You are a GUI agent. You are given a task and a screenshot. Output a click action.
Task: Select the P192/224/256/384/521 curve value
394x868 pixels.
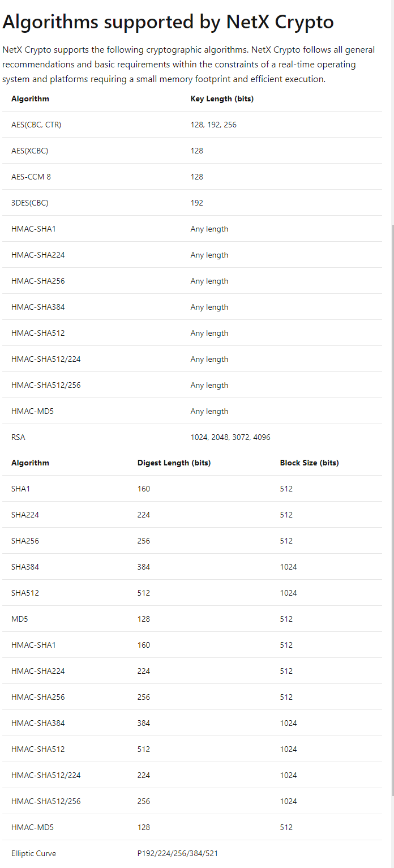pyautogui.click(x=178, y=853)
